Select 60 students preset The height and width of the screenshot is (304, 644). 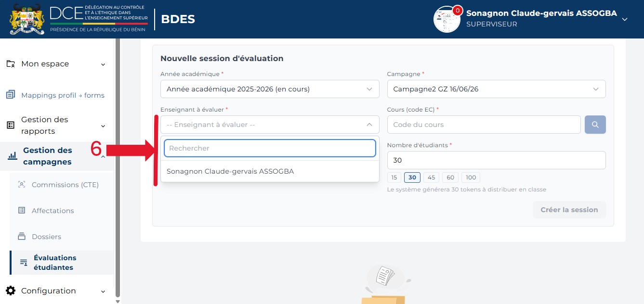(450, 177)
